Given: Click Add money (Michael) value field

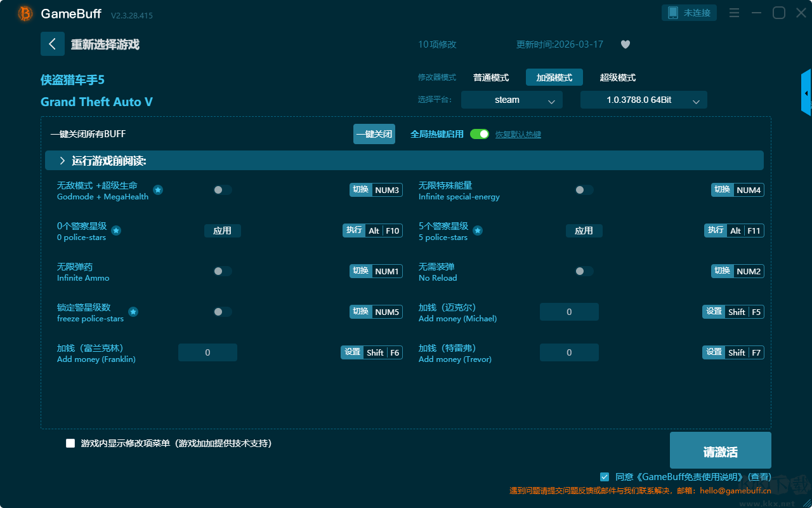Looking at the screenshot, I should click(x=569, y=312).
